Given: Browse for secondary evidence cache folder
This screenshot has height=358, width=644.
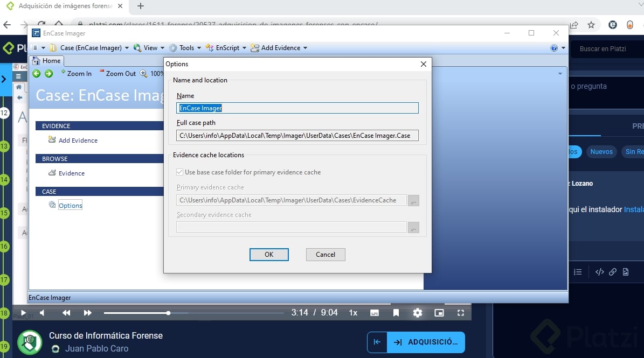Looking at the screenshot, I should coord(413,227).
